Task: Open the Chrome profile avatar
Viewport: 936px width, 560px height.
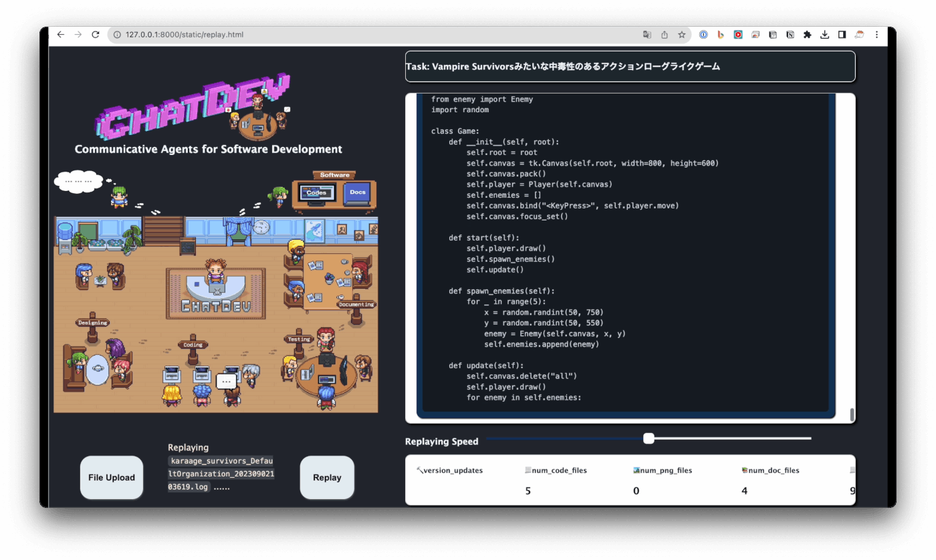Action: pyautogui.click(x=860, y=34)
